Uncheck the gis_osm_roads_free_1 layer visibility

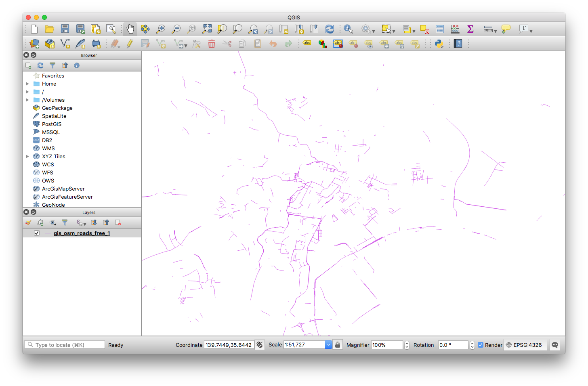37,233
